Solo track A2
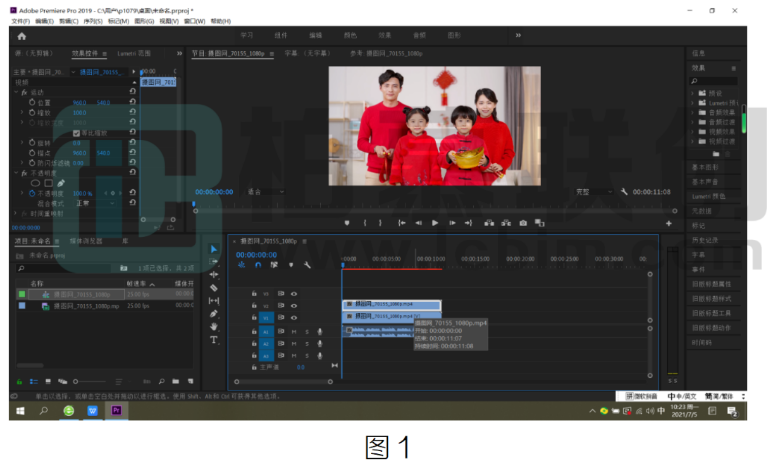The height and width of the screenshot is (471, 776). click(x=307, y=344)
